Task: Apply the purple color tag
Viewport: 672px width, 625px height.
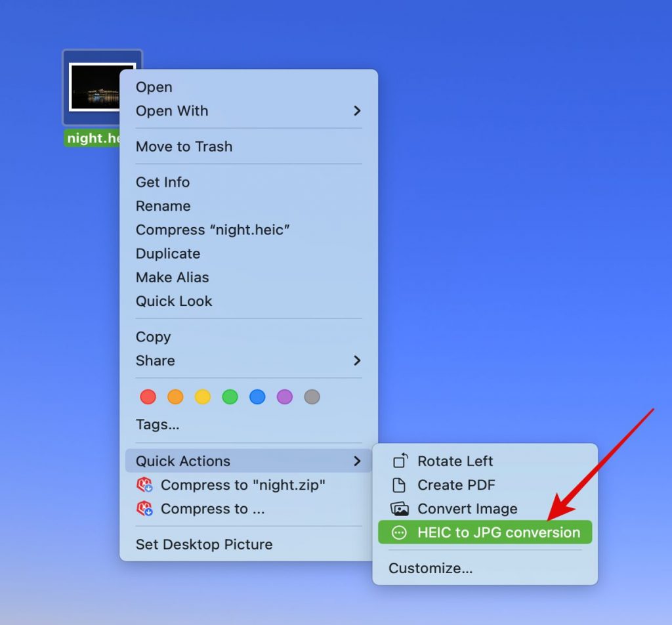Action: (284, 397)
